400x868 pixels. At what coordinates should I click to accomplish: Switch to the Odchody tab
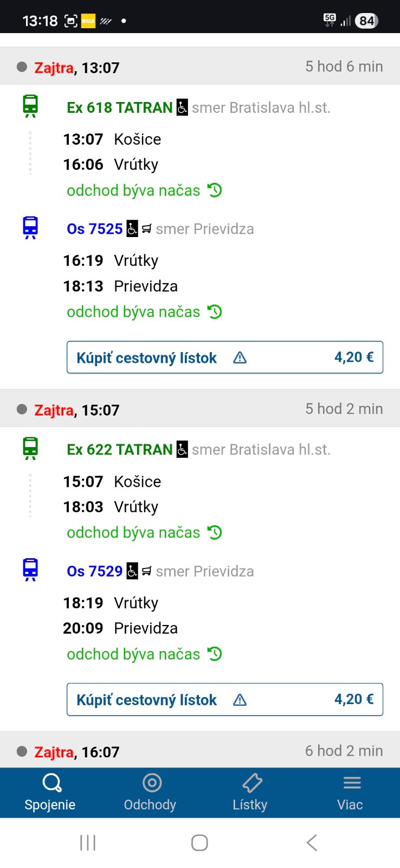pos(150,792)
